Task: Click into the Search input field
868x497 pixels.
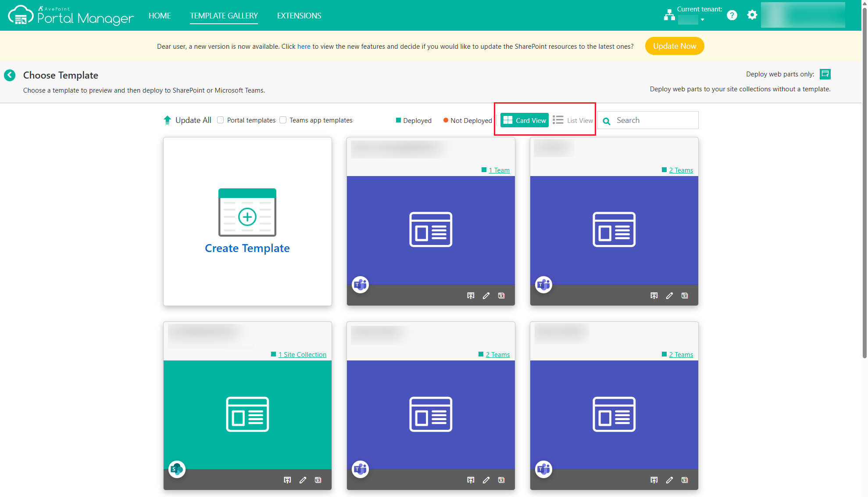Action: (654, 120)
